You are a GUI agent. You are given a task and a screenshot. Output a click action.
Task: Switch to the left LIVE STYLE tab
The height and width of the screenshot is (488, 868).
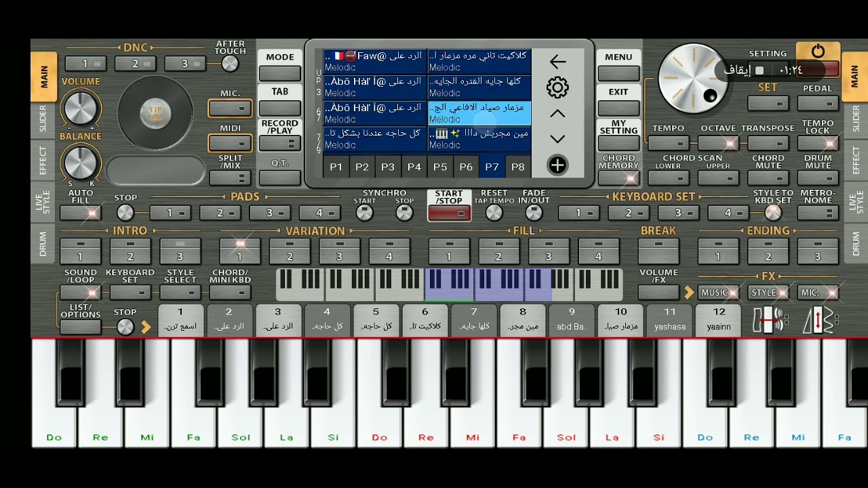pos(43,203)
